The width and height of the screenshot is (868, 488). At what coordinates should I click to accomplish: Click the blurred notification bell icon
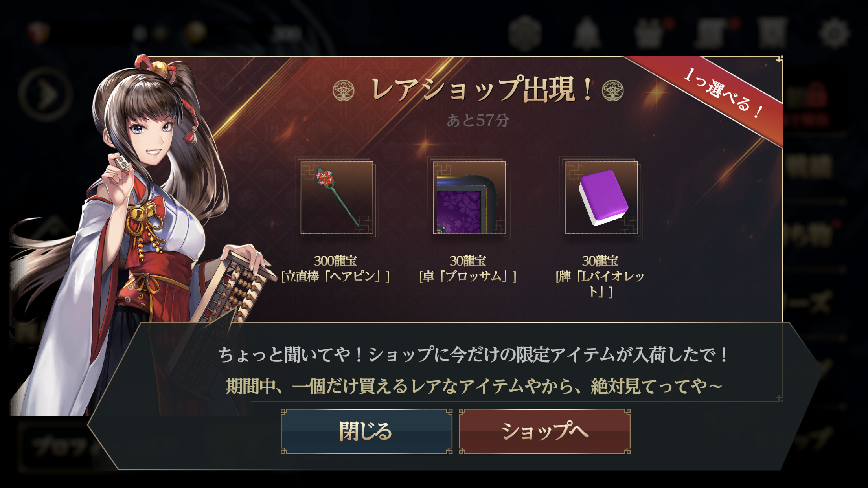point(587,33)
